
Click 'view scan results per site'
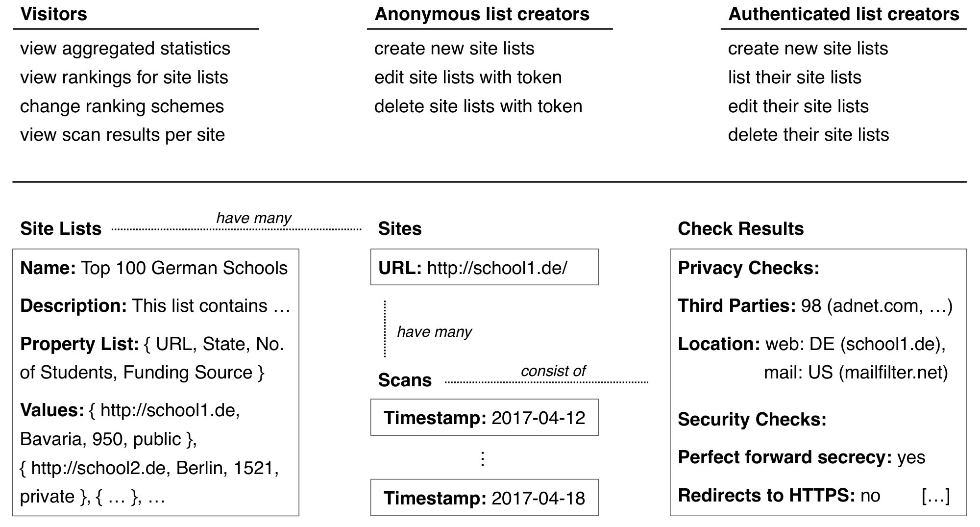coord(122,135)
